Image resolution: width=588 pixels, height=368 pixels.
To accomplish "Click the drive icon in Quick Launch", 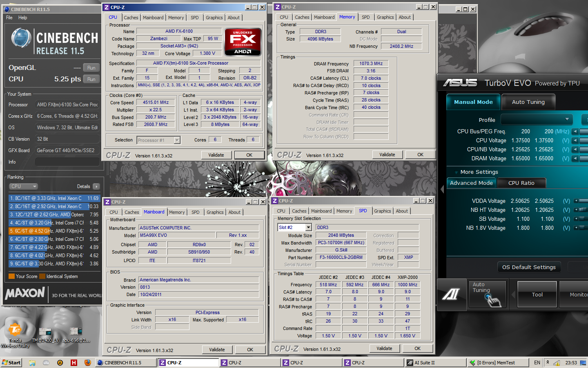I will coord(46,363).
